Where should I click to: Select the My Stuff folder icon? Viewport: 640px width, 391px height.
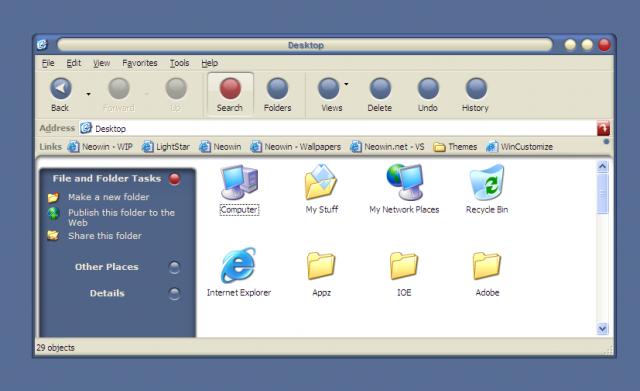click(x=322, y=189)
